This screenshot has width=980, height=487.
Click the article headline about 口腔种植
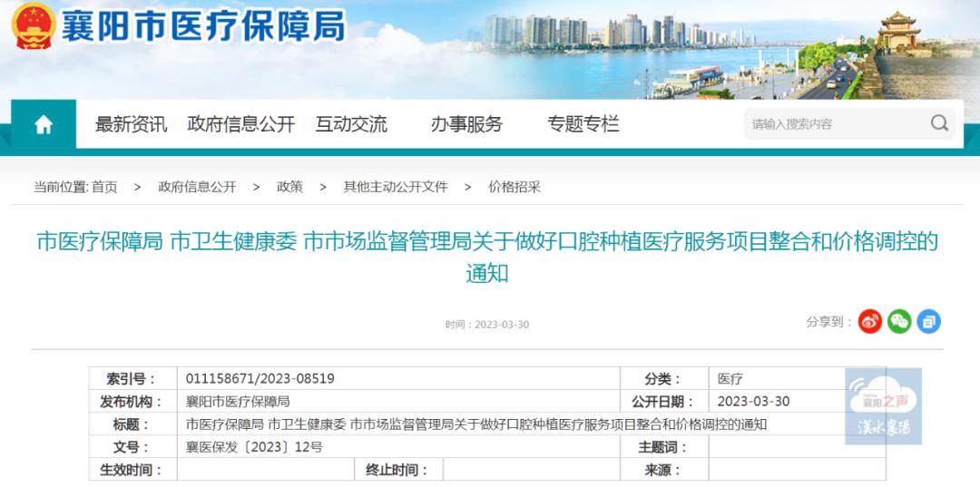pos(487,257)
